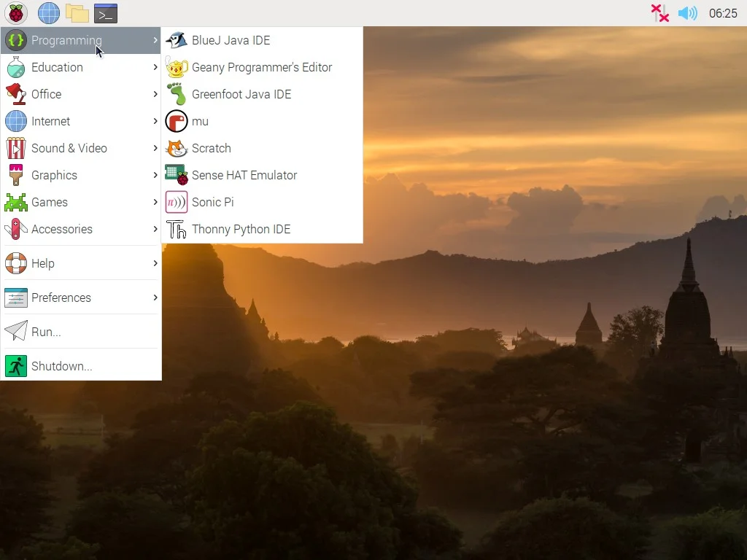Open the Accessories menu category
This screenshot has width=747, height=560.
click(x=81, y=229)
